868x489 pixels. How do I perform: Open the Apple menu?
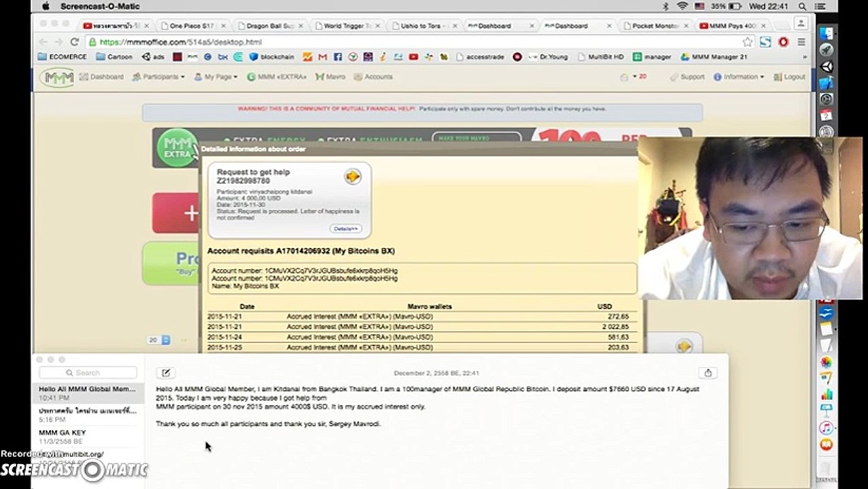[x=46, y=6]
